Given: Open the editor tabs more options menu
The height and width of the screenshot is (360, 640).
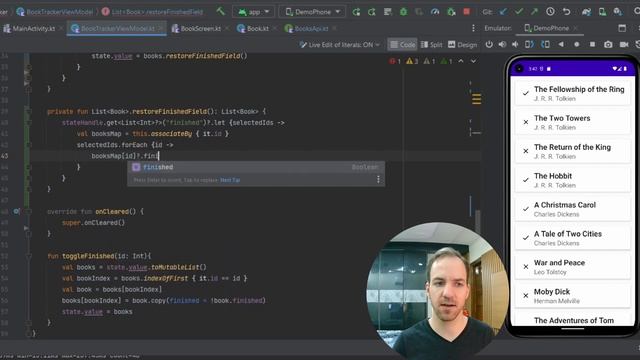Looking at the screenshot, I should click(x=473, y=28).
